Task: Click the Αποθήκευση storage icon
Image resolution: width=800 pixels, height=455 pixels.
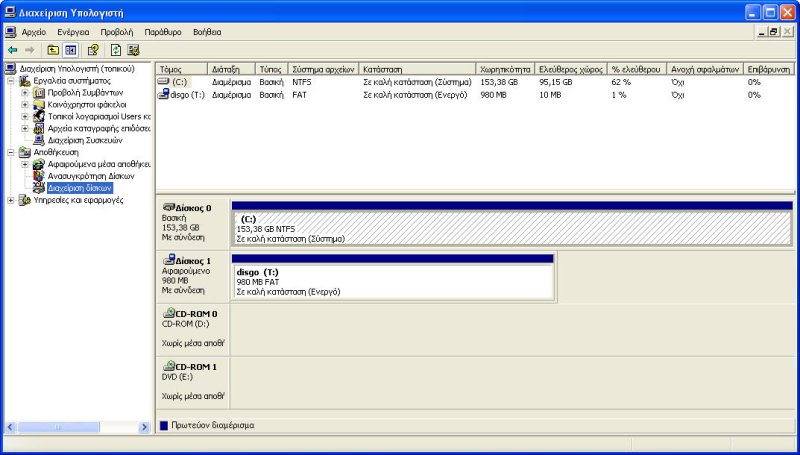Action: 25,152
